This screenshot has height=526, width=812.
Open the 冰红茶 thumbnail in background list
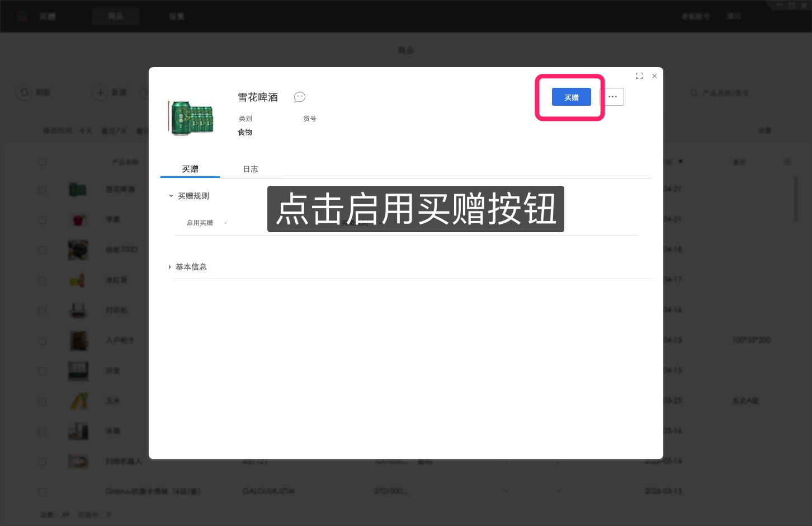(78, 280)
